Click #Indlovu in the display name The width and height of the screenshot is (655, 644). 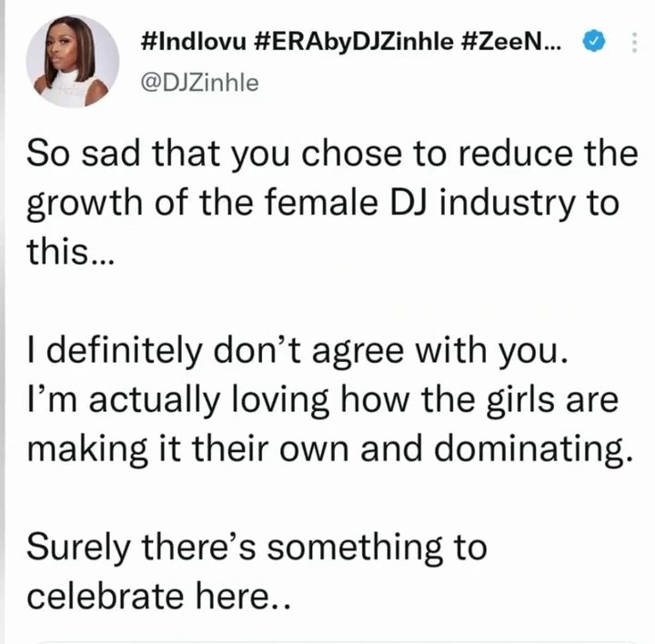[x=194, y=42]
